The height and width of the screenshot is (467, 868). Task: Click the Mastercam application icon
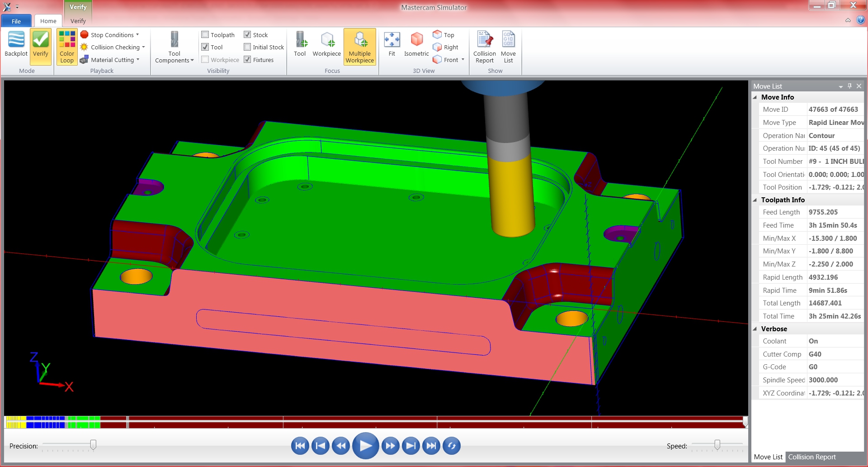click(7, 6)
